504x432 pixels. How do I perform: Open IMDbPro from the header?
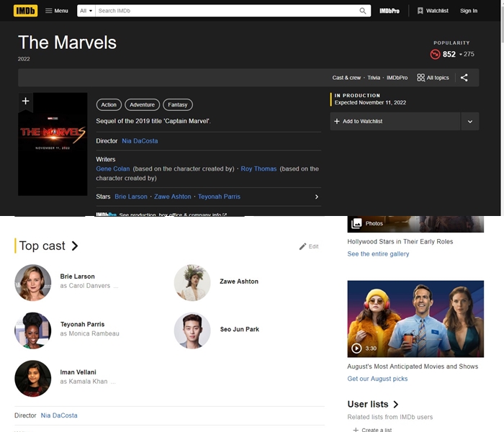tap(390, 11)
